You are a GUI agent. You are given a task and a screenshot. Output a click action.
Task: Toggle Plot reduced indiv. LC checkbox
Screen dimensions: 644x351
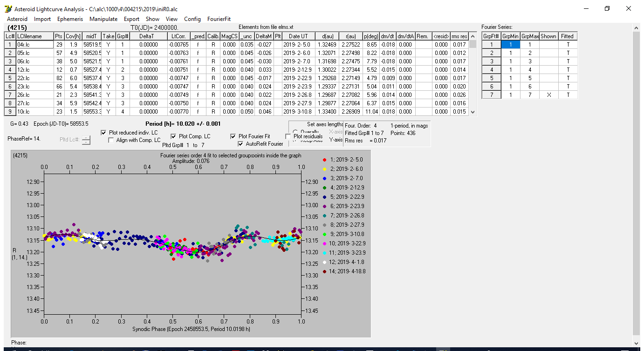104,133
